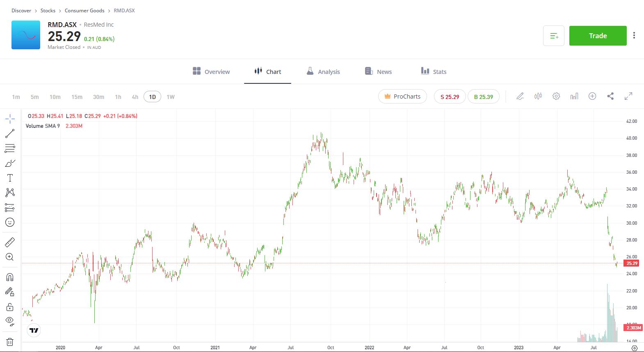Toggle magnet mode for drawings
The height and width of the screenshot is (352, 644).
tap(10, 277)
